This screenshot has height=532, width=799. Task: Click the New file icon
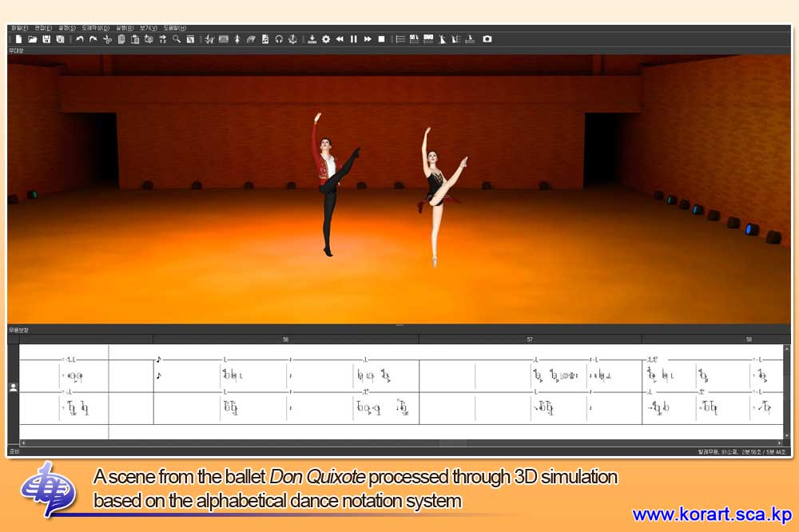coord(19,39)
